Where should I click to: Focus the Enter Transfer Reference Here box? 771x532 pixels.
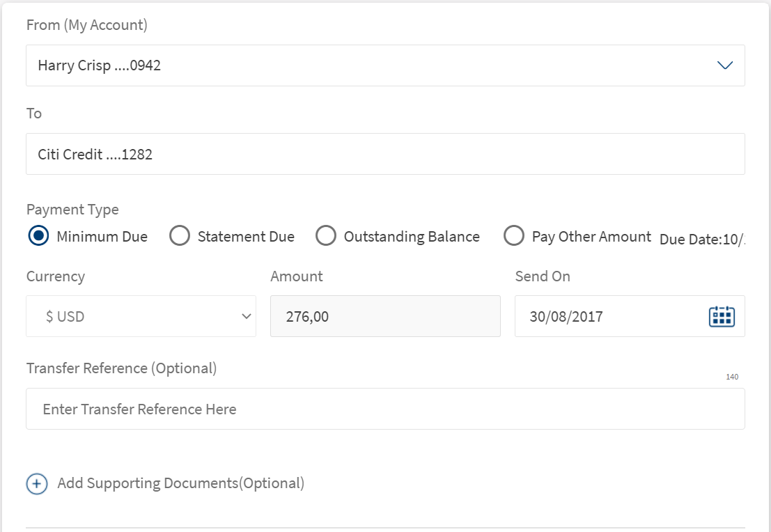point(385,409)
